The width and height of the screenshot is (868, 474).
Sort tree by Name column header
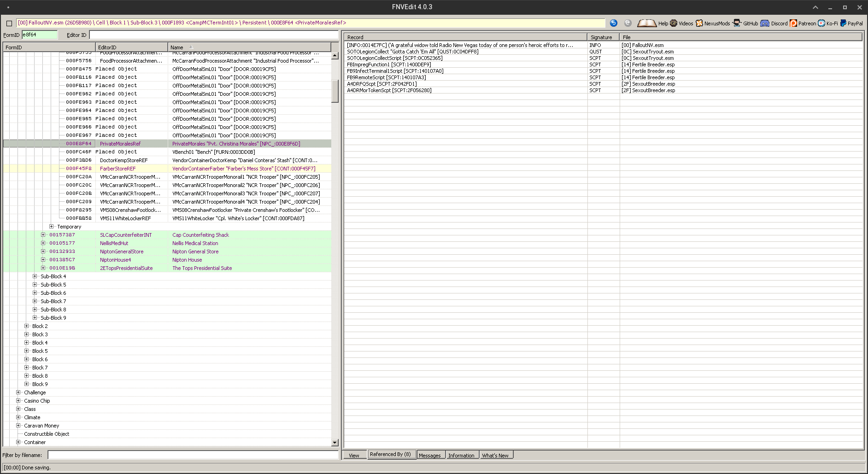pos(249,47)
